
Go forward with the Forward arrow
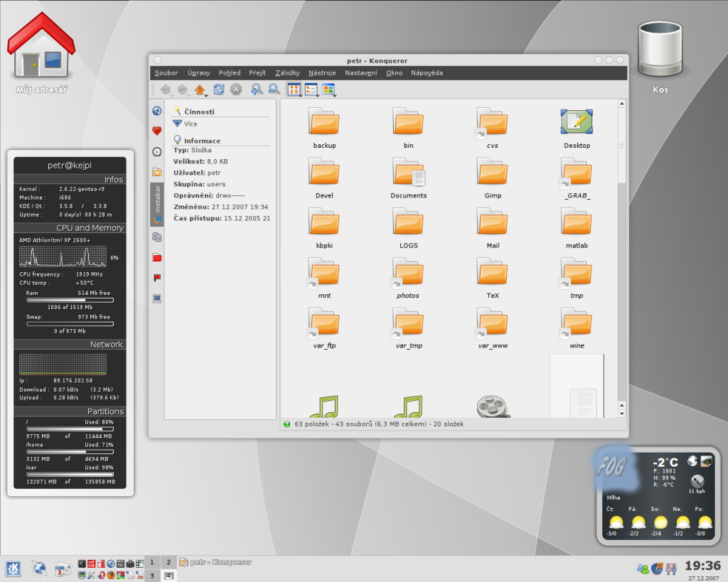point(183,89)
